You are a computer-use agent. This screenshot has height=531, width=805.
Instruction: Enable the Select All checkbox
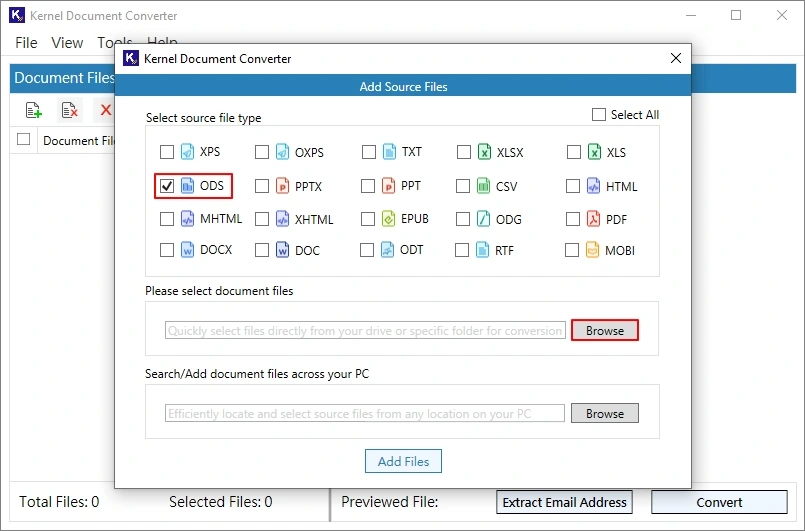click(599, 115)
